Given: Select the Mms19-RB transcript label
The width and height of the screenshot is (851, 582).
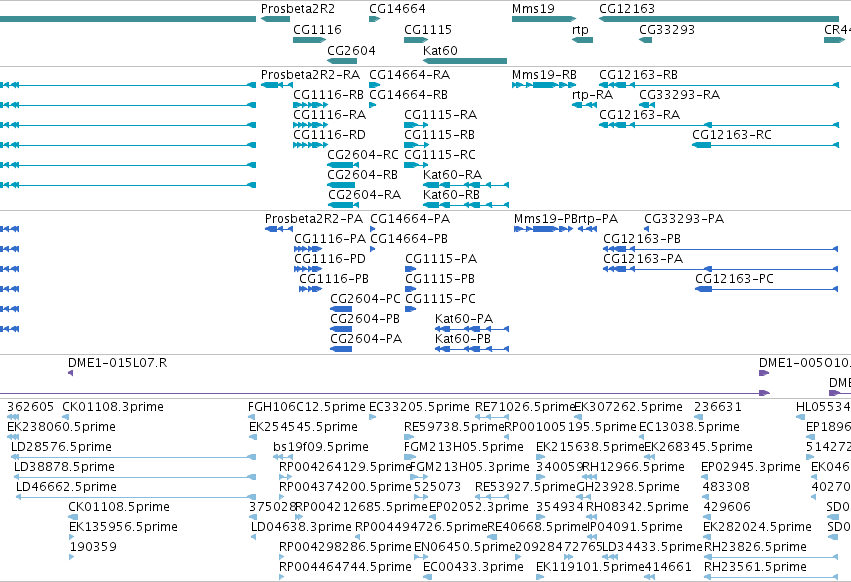Looking at the screenshot, I should 544,74.
